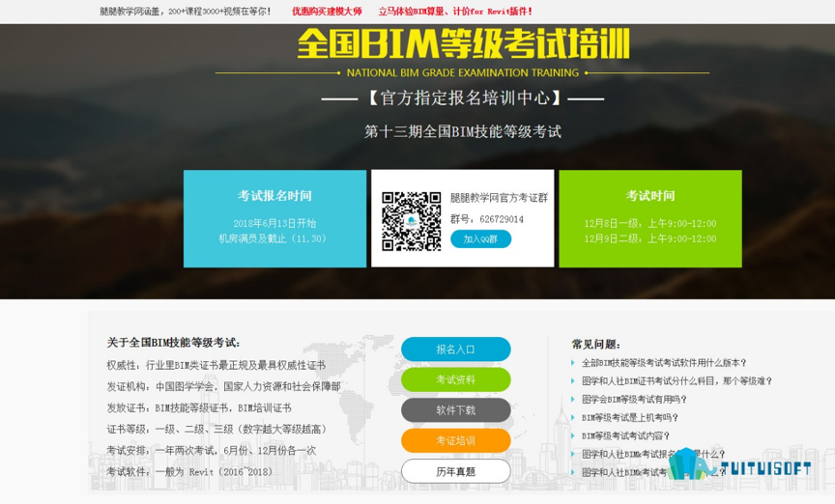This screenshot has width=835, height=504.
Task: Click 考试安排 一年两次考试 line
Action: pos(212,450)
